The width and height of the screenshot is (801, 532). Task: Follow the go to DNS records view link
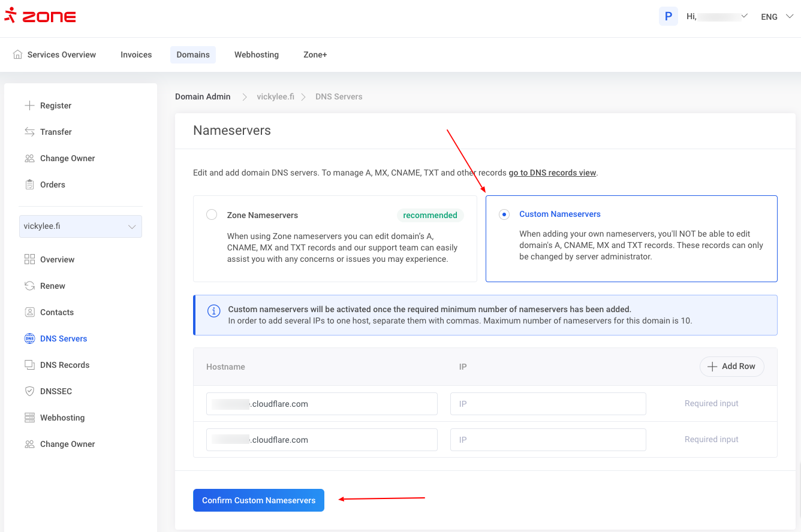[552, 173]
